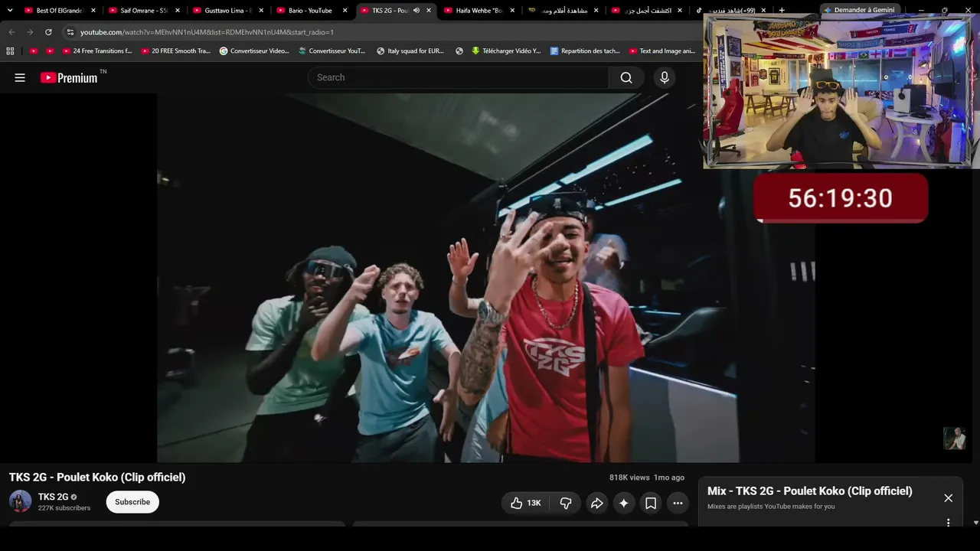Open the Convertisseur Video bookmark
Screen dimensions: 980x551
pyautogui.click(x=254, y=51)
